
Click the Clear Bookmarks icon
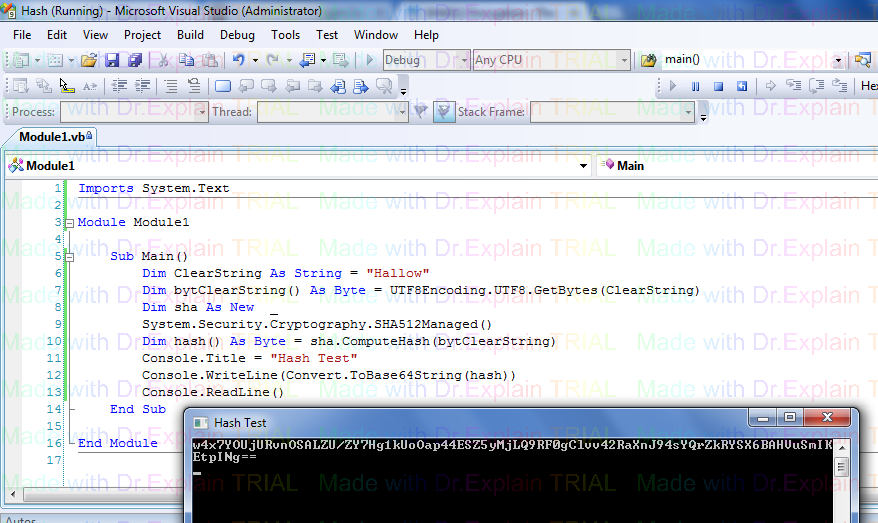tap(384, 86)
